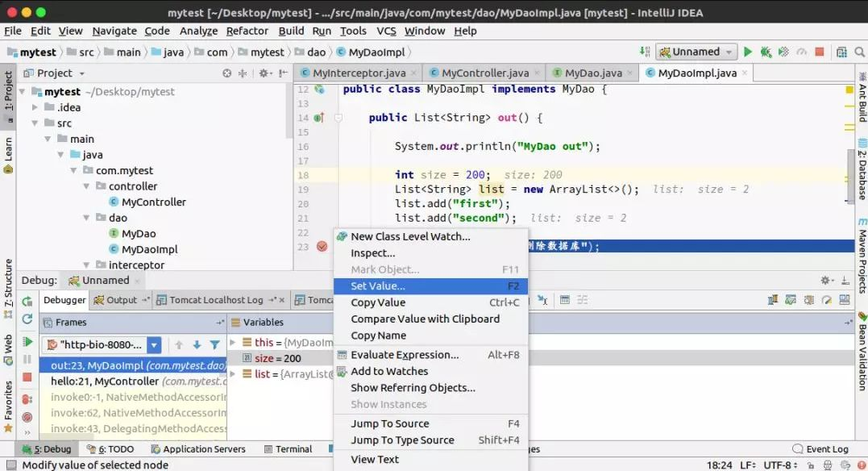868x471 pixels.
Task: Select 'Set Value...' in context menu
Action: click(378, 286)
